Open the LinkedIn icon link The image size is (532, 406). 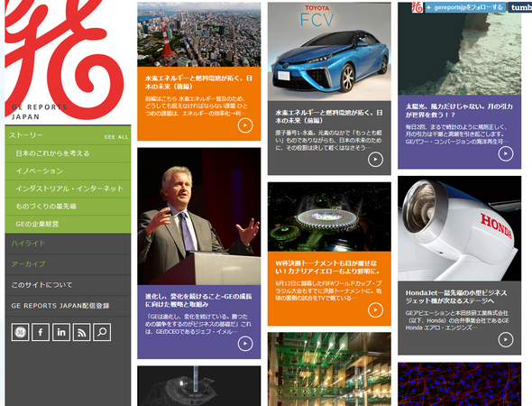click(x=61, y=332)
